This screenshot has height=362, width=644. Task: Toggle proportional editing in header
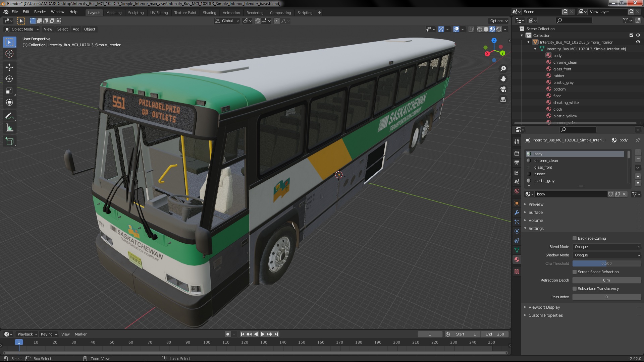pos(277,21)
